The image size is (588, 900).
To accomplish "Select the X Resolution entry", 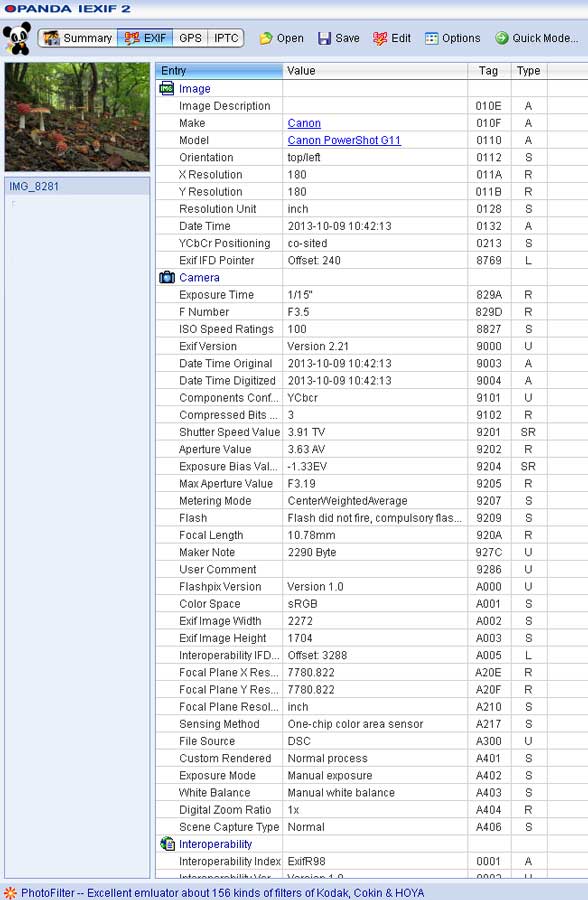I will pyautogui.click(x=211, y=174).
